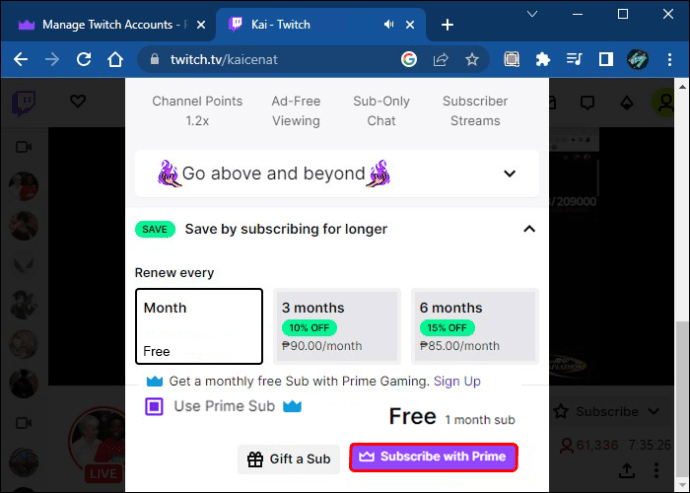Image resolution: width=690 pixels, height=493 pixels.
Task: Click the scrollbar up arrow
Action: point(682,86)
